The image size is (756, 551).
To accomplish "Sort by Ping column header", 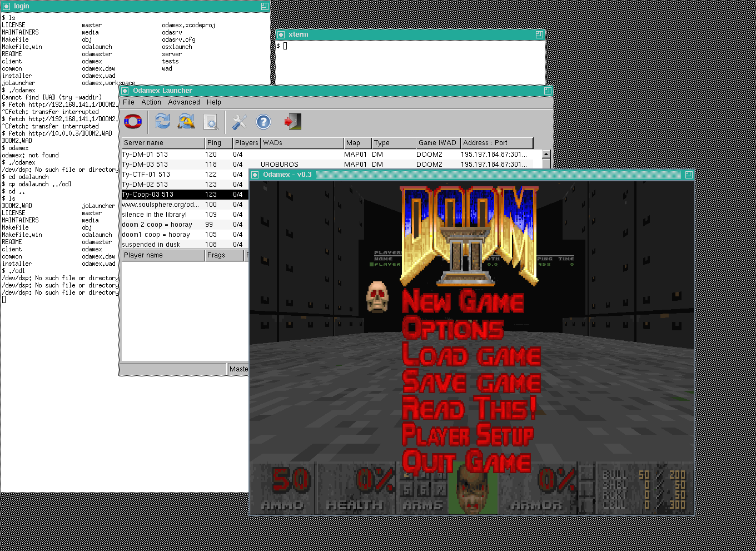I will (218, 143).
